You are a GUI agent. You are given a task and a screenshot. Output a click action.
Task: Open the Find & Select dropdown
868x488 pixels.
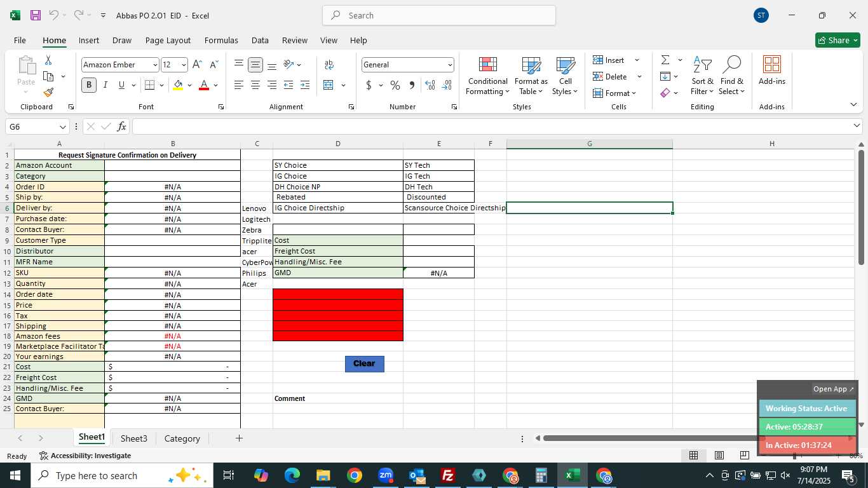pyautogui.click(x=731, y=76)
